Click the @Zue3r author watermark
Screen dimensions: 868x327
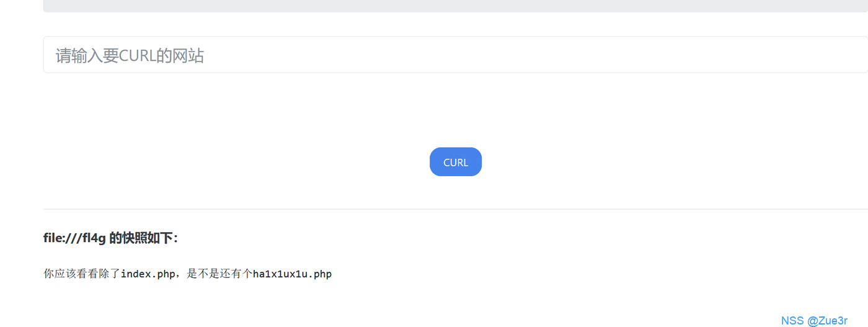pyautogui.click(x=828, y=320)
